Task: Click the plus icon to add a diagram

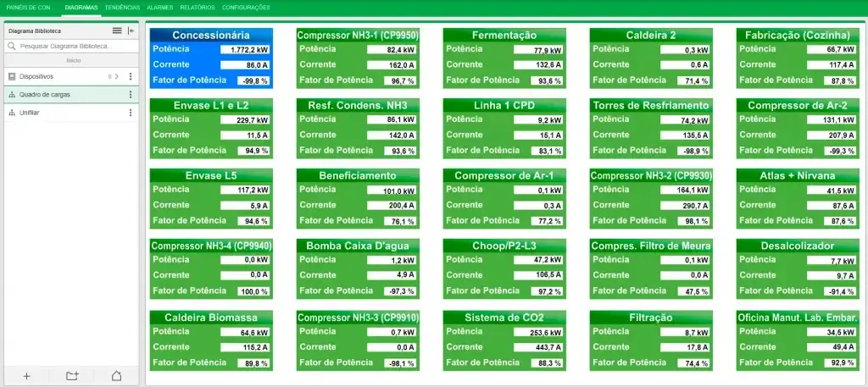Action: tap(26, 376)
